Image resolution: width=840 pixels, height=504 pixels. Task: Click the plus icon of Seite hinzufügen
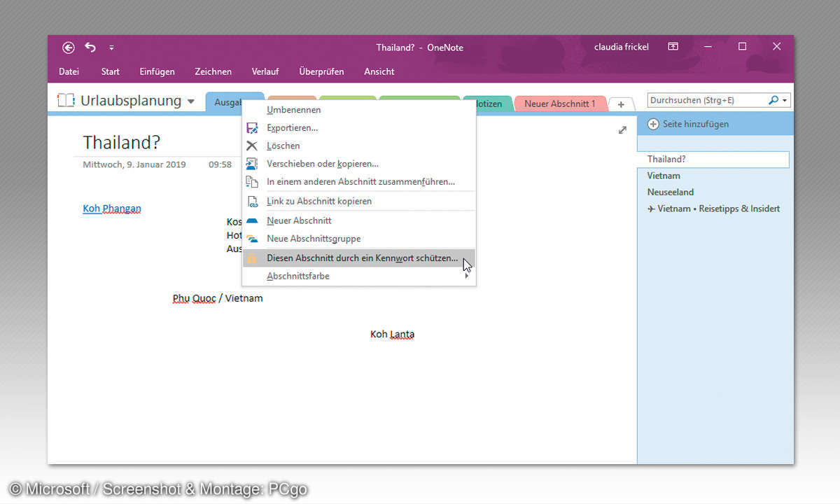(653, 124)
